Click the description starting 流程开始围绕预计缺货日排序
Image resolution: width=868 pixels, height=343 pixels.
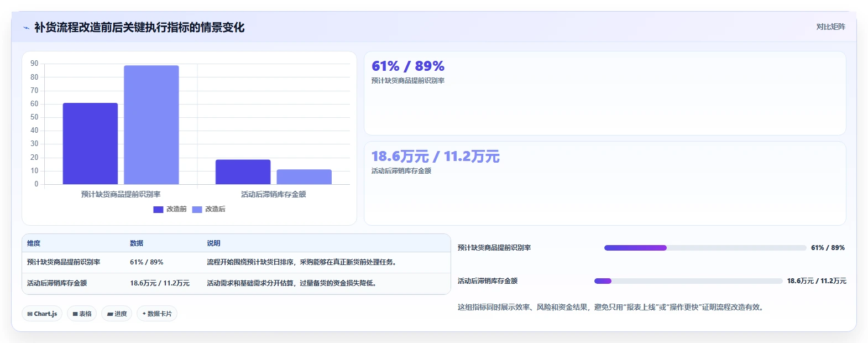click(302, 262)
